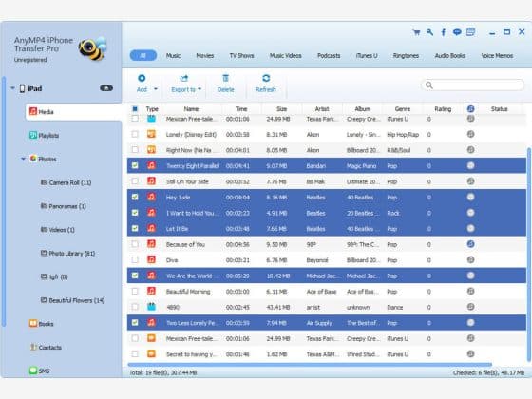Open the shopping cart purchase icon
The width and height of the screenshot is (532, 399).
(x=416, y=32)
